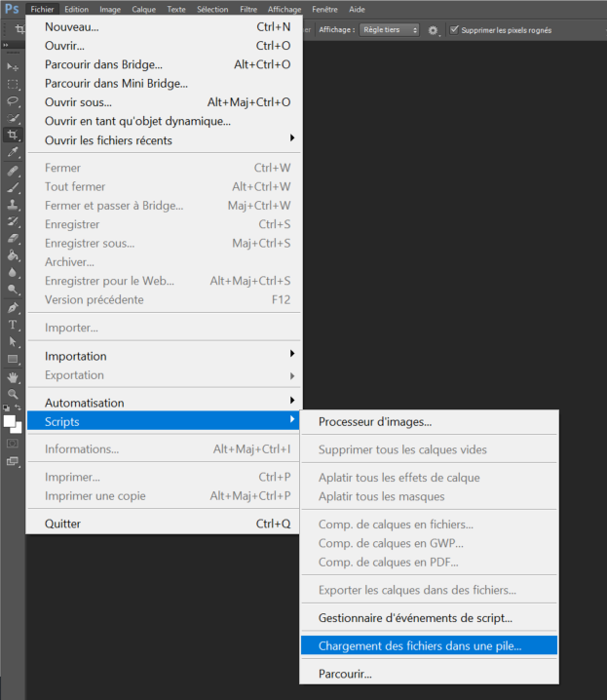Image resolution: width=607 pixels, height=700 pixels.
Task: Open the Texte menu
Action: coord(176,9)
